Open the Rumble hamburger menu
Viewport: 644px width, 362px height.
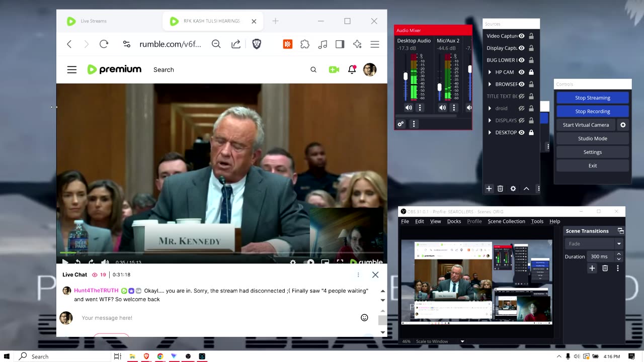[72, 70]
